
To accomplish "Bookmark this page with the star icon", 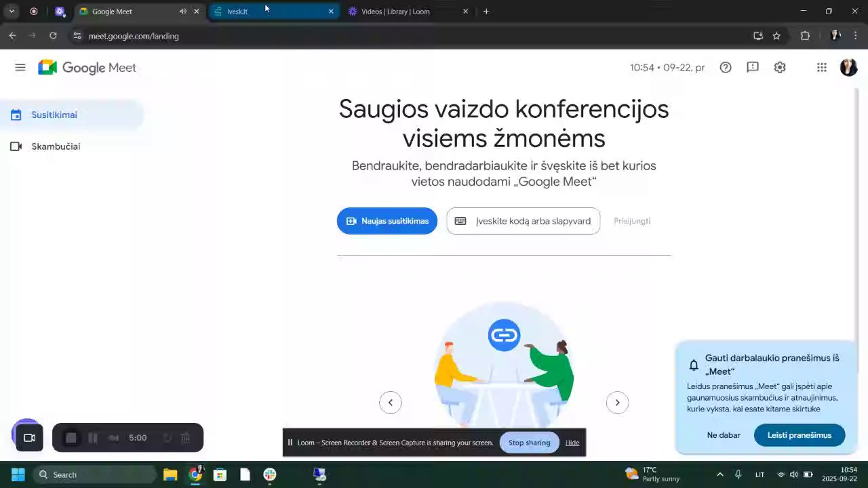I will pyautogui.click(x=776, y=36).
